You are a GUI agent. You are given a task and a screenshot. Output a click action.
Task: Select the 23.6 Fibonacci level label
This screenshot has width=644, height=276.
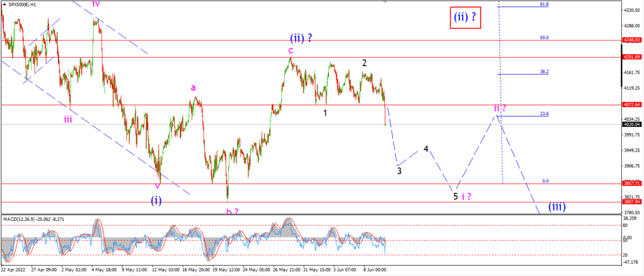click(544, 114)
